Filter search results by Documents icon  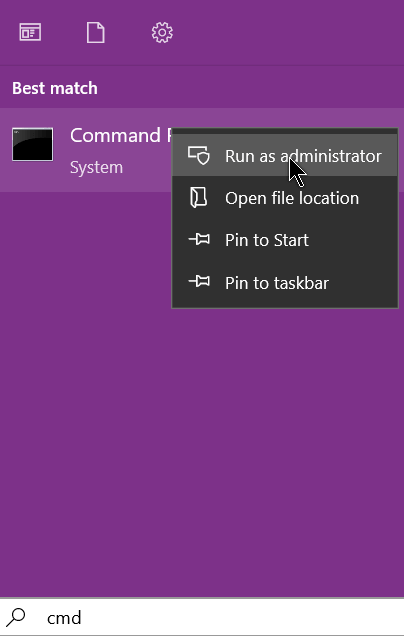tap(96, 32)
